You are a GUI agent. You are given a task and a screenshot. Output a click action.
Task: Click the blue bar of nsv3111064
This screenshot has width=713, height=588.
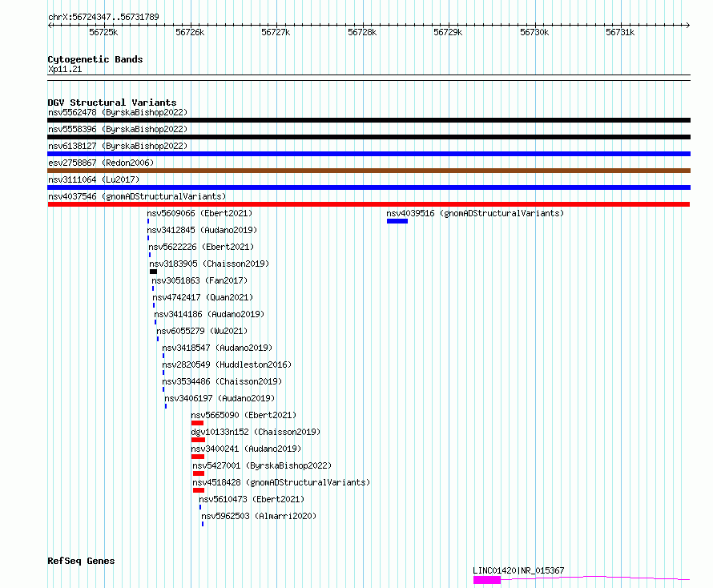pos(369,187)
